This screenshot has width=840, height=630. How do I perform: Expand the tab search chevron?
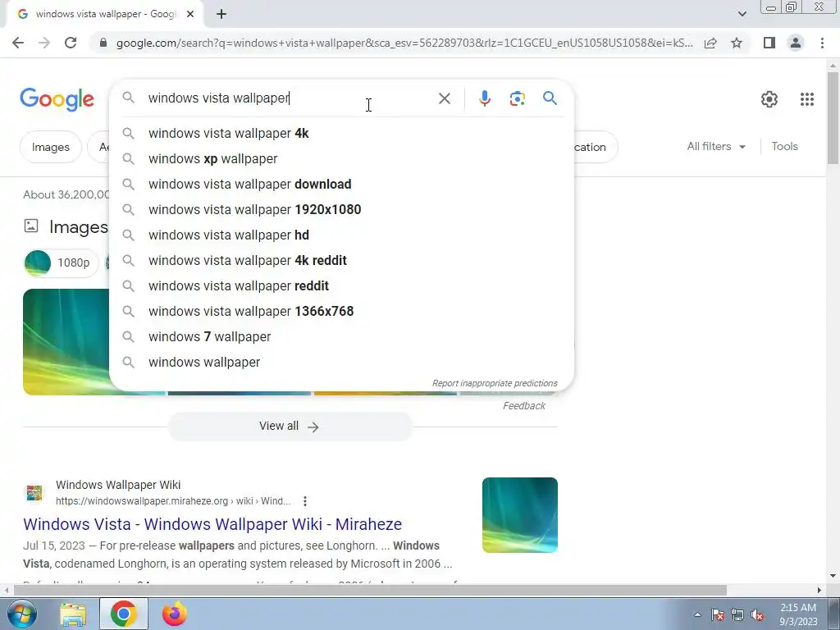[742, 14]
